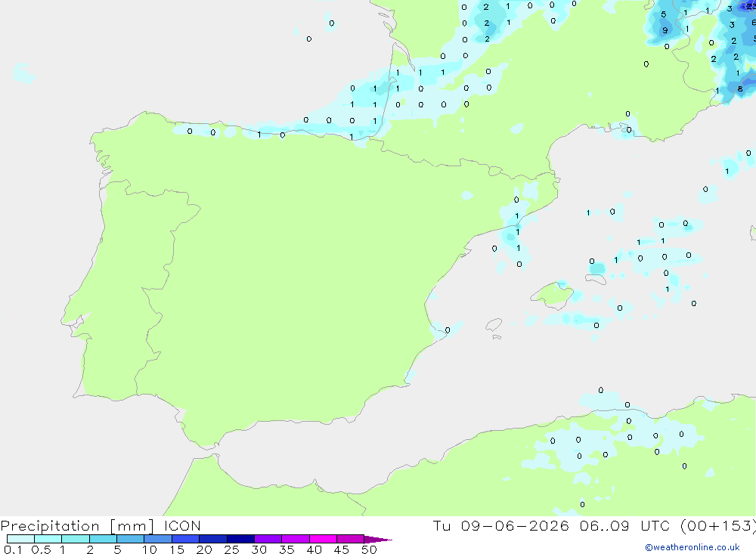This screenshot has width=756, height=554.
Task: Click the "(00+153)" forecast offset text
Action: [718, 525]
